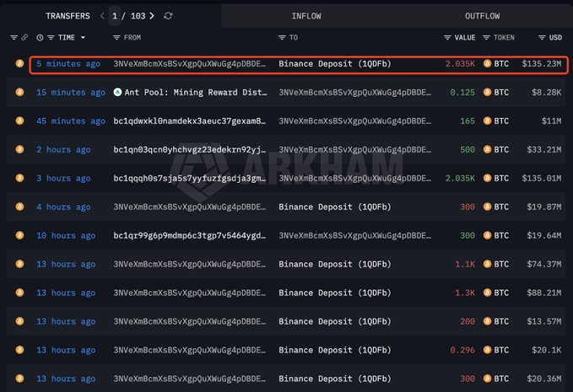
Task: Click BTC token icon in 165 row
Action: point(487,121)
